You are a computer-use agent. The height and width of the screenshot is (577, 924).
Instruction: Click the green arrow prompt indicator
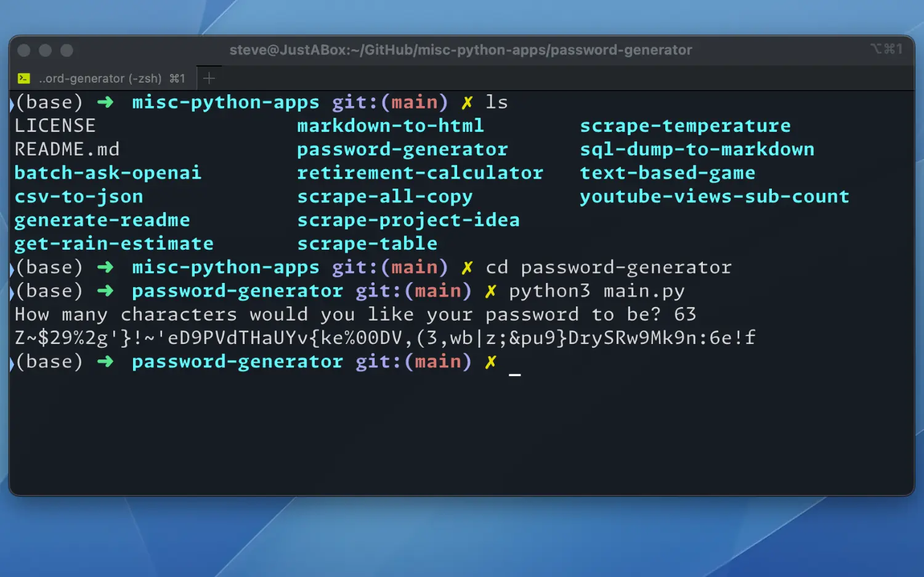pos(105,102)
